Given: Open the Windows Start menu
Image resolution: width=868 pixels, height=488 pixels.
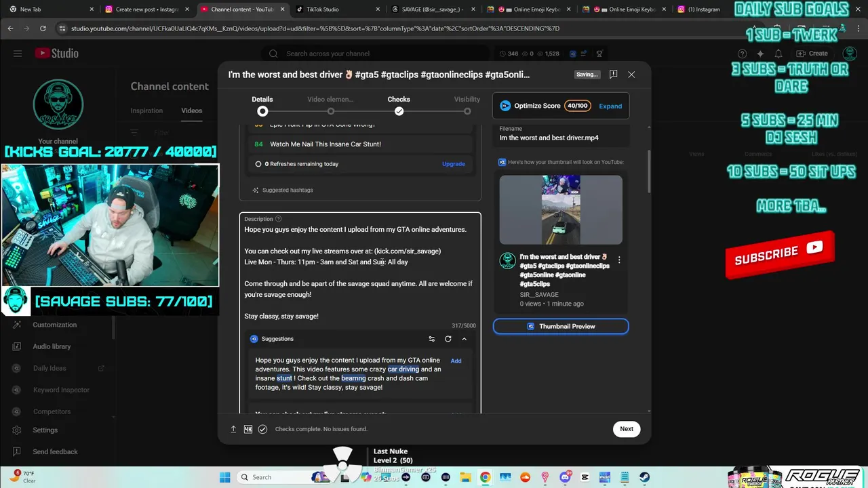Looking at the screenshot, I should tap(225, 477).
